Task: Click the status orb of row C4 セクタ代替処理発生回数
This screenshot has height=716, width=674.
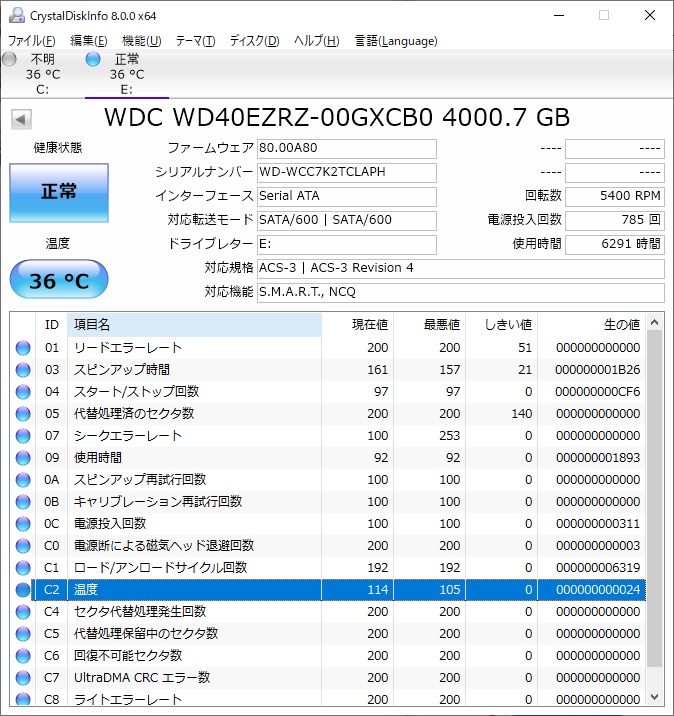Action: coord(23,612)
